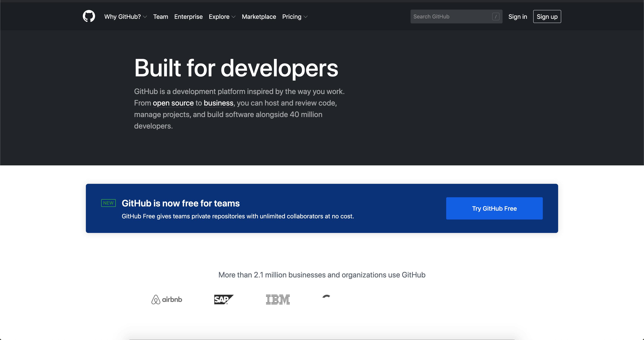Click the GitHub Octocat logo
Viewport: 644px width, 340px height.
[89, 16]
